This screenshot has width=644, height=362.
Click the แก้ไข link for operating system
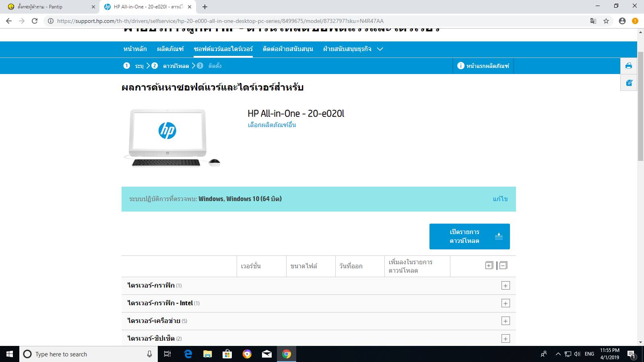[x=500, y=199]
